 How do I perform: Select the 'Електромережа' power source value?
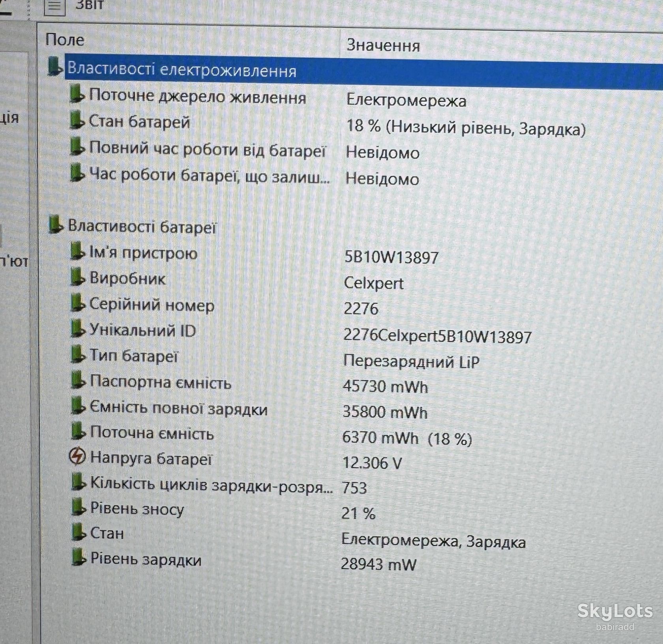point(406,100)
